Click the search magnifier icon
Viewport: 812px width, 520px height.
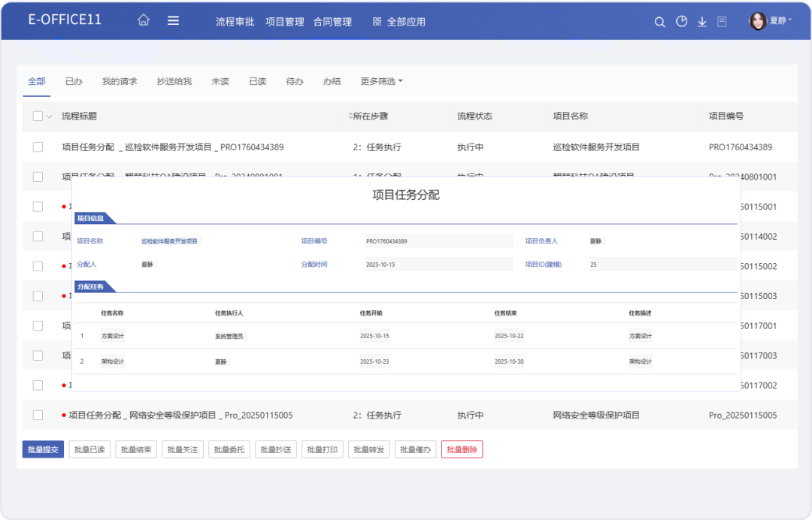coord(659,22)
